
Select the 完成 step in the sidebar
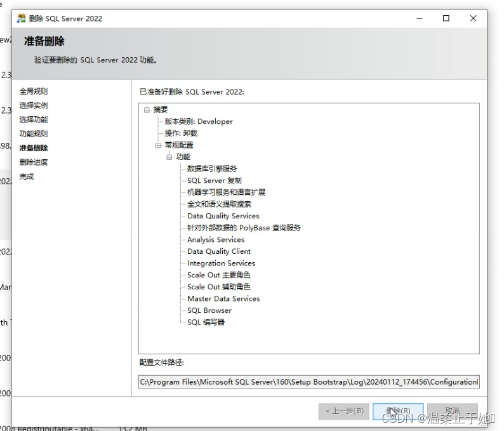27,176
